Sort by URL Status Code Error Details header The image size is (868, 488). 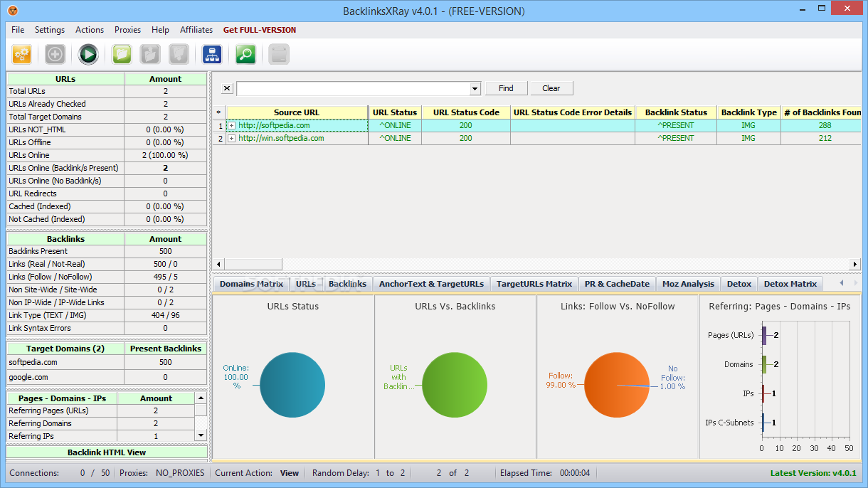pyautogui.click(x=573, y=112)
